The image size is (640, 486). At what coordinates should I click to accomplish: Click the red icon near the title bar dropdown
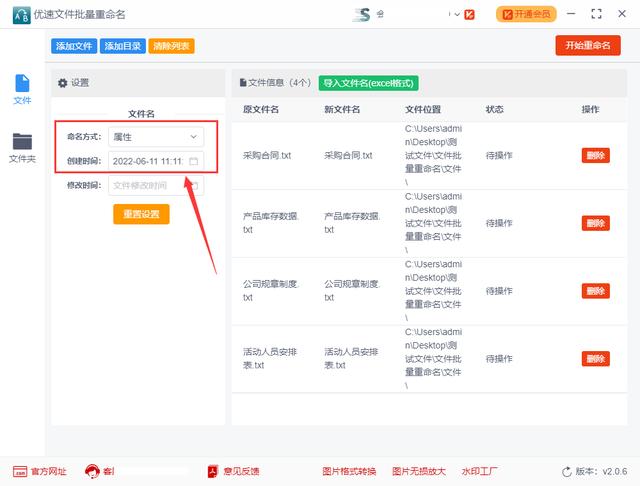469,15
